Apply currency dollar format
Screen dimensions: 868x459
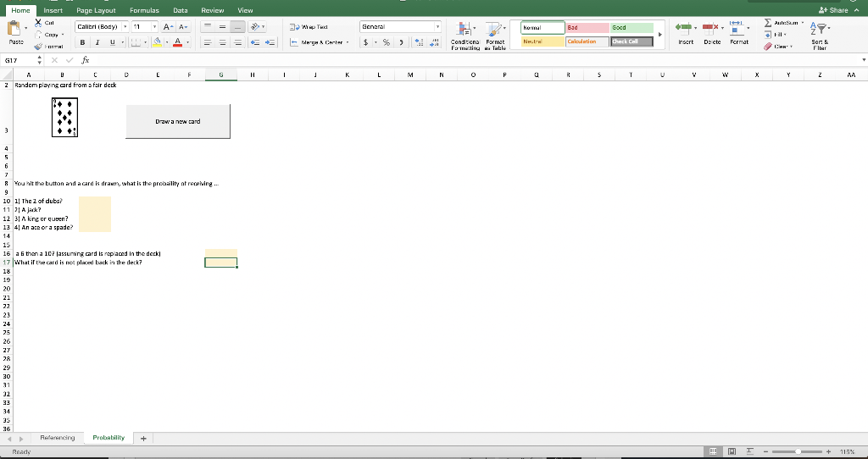click(365, 42)
